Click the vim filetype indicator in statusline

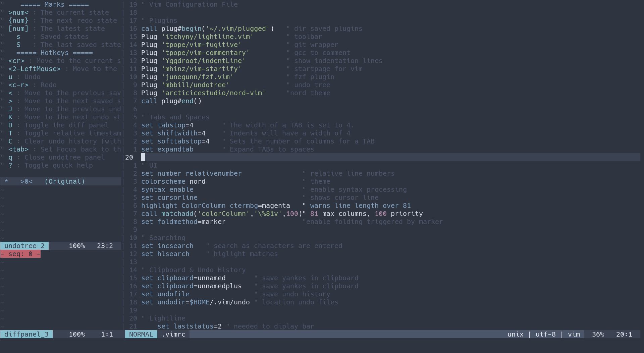pos(574,334)
